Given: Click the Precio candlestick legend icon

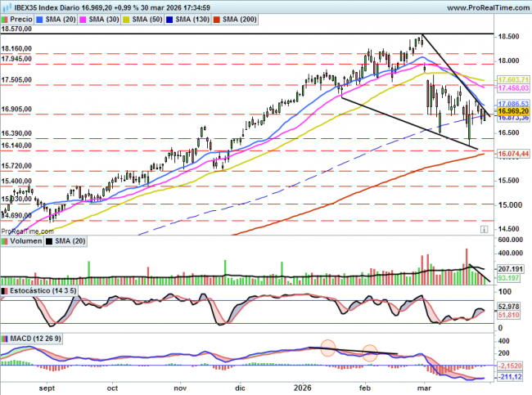Looking at the screenshot, I should pos(7,18).
